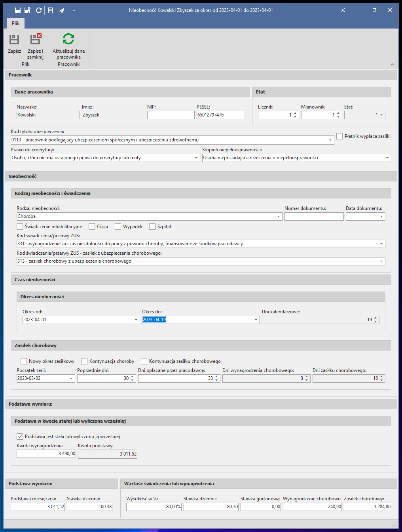Image resolution: width=402 pixels, height=532 pixels.
Task: Open the Stopień niepełnosprawności dropdown
Action: click(x=387, y=158)
